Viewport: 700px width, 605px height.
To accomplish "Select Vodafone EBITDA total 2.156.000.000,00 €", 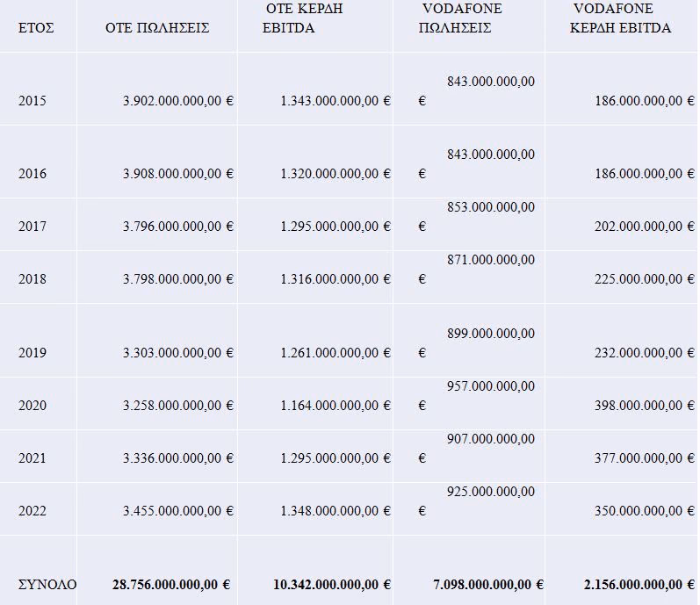I will point(639,585).
